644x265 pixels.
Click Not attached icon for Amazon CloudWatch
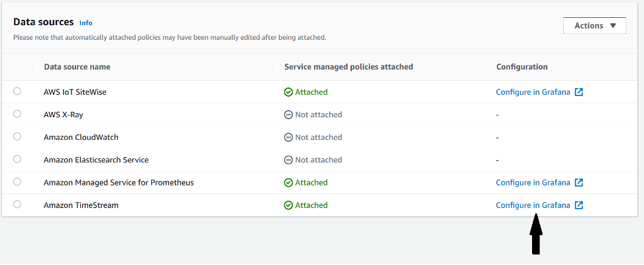tap(288, 137)
